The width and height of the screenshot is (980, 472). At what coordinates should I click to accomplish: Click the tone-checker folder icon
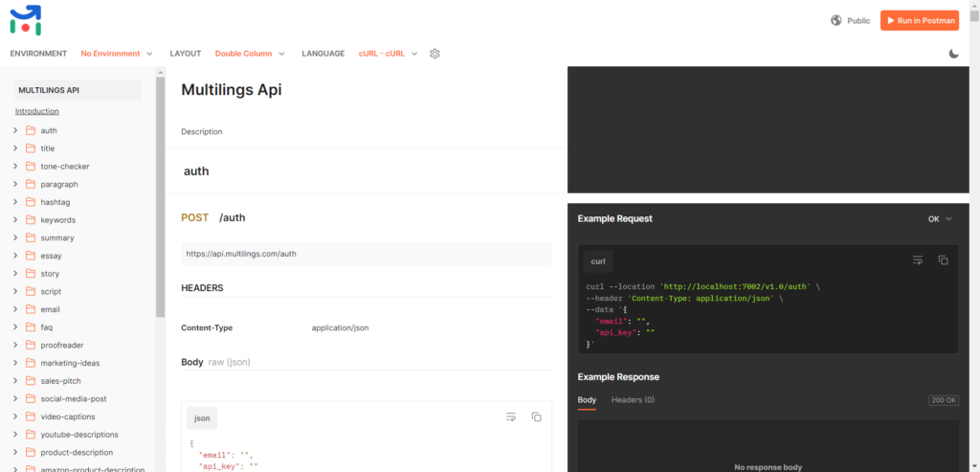[30, 167]
